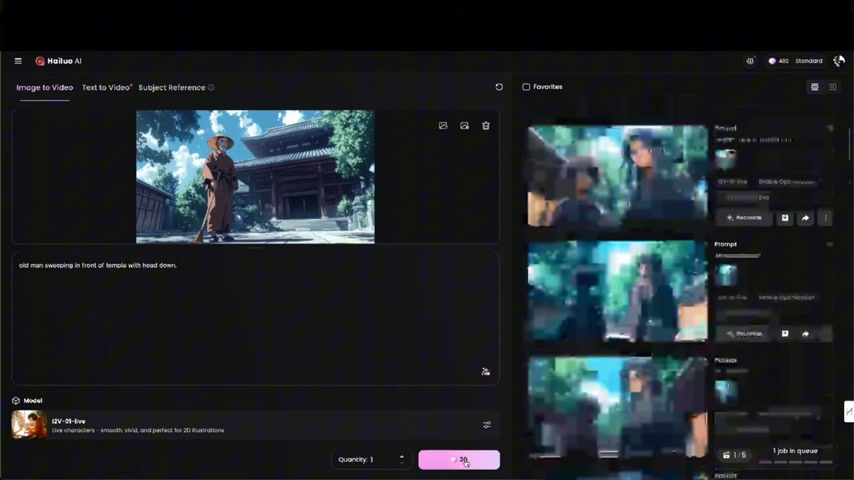Viewport: 854px width, 480px height.
Task: Switch to grid view layout
Action: click(x=815, y=87)
